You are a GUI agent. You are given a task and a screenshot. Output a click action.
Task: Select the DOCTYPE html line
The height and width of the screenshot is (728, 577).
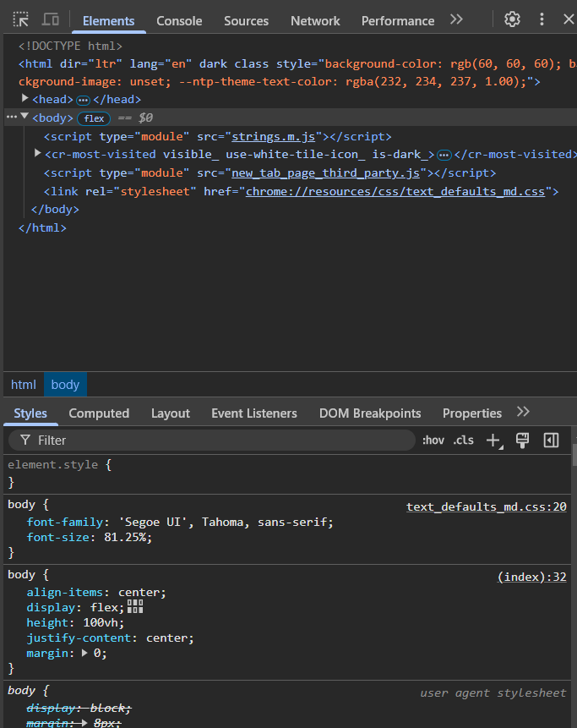(70, 46)
